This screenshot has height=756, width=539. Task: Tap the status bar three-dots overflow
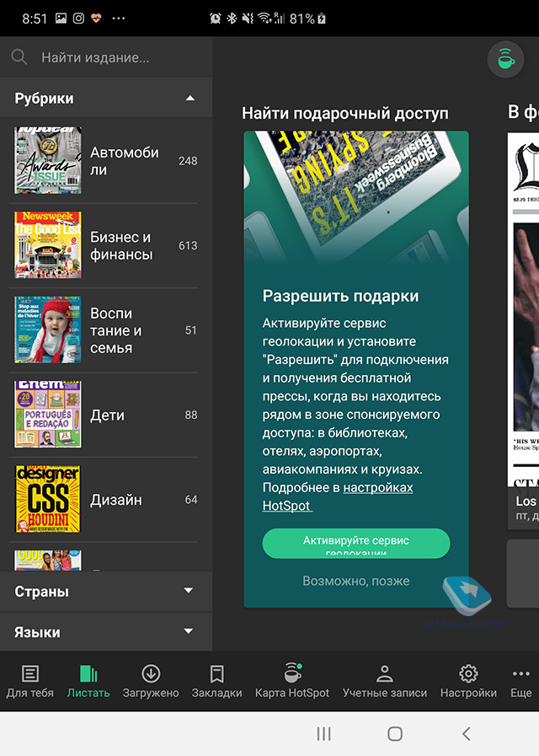coord(119,19)
